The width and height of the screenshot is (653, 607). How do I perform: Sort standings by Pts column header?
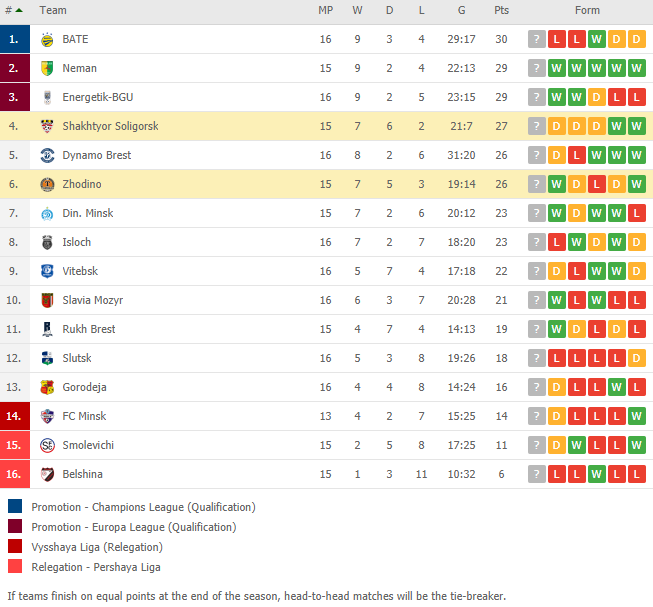click(501, 10)
